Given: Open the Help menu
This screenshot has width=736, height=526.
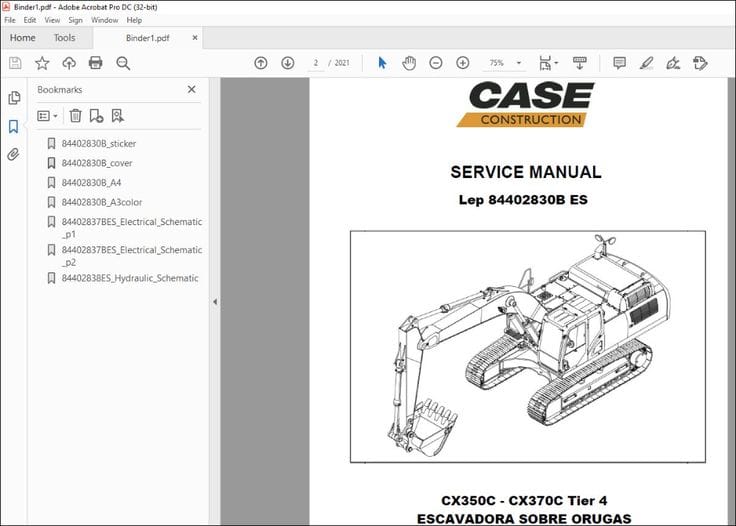Looking at the screenshot, I should tap(134, 20).
